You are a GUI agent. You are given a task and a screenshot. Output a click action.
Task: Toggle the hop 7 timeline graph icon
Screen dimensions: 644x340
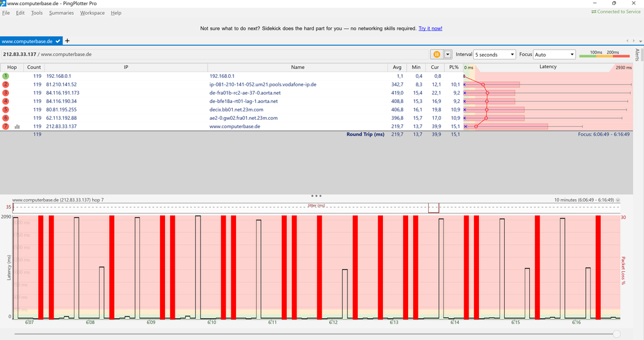17,126
